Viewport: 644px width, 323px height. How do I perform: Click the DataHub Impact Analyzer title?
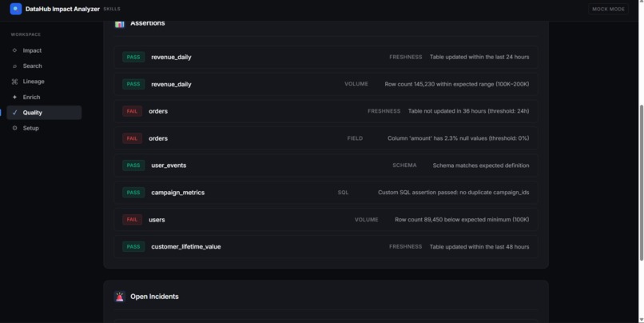coord(62,9)
